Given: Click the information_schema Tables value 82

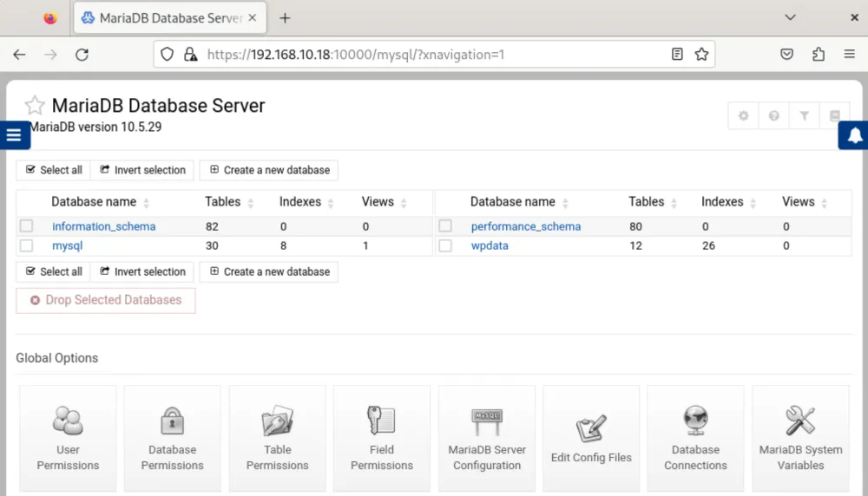Looking at the screenshot, I should [x=212, y=226].
